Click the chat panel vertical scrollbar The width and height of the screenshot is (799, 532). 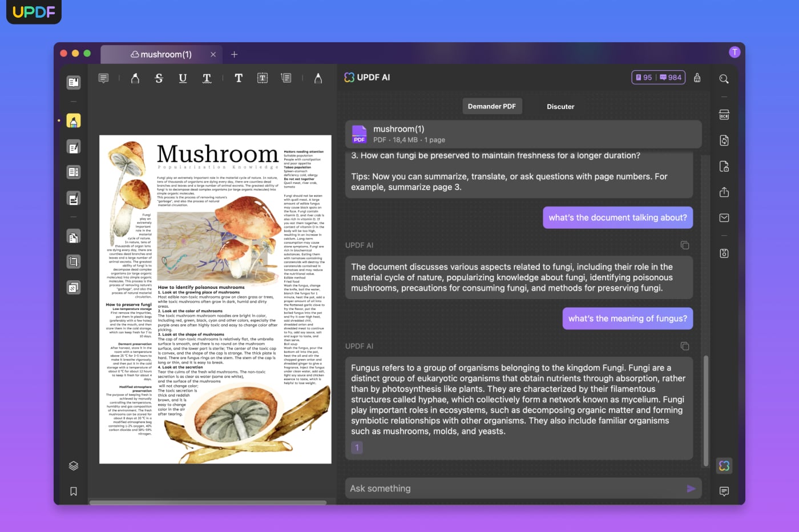point(706,411)
